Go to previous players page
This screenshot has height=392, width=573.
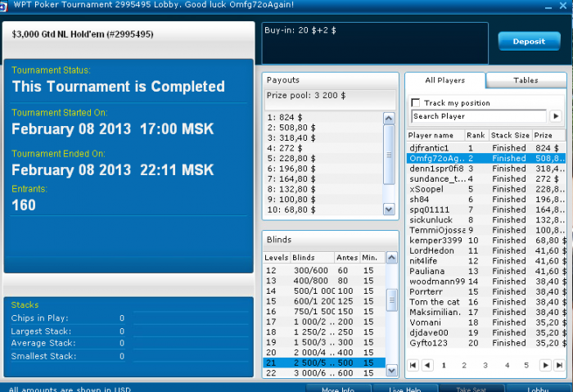point(427,365)
